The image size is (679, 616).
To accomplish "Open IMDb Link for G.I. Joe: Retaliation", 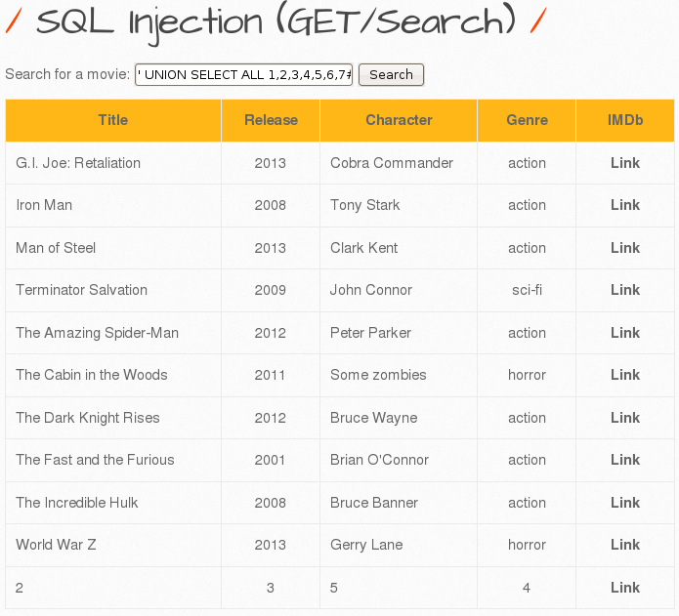I will click(x=625, y=163).
